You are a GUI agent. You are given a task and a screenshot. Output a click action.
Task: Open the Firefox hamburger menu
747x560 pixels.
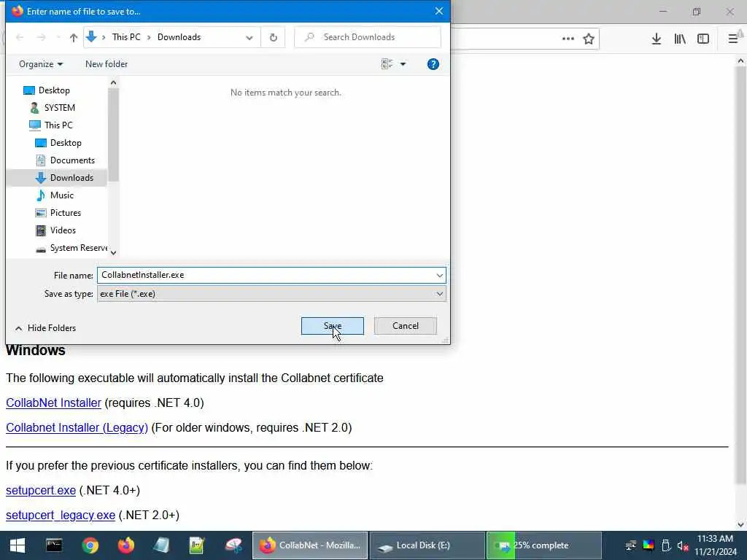[x=732, y=39]
